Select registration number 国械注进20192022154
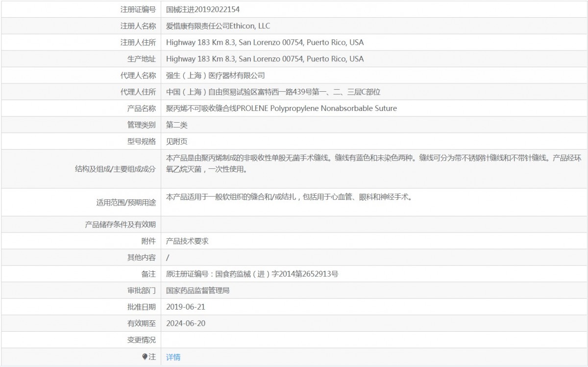The width and height of the screenshot is (588, 367). [x=203, y=9]
